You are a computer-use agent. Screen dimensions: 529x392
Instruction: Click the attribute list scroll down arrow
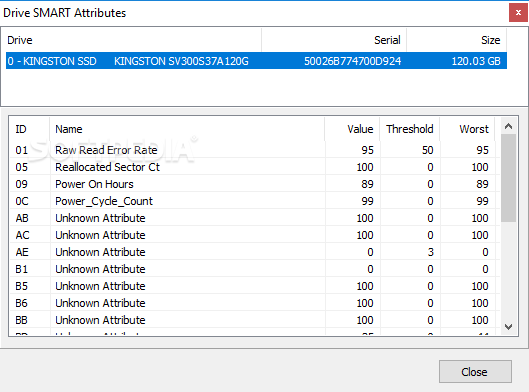coord(508,327)
